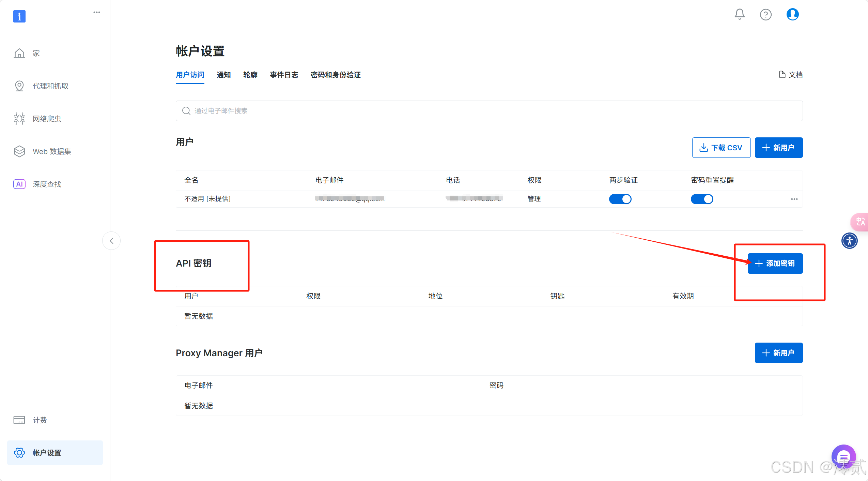Select 网络爬虫 spider icon in sidebar

click(19, 118)
